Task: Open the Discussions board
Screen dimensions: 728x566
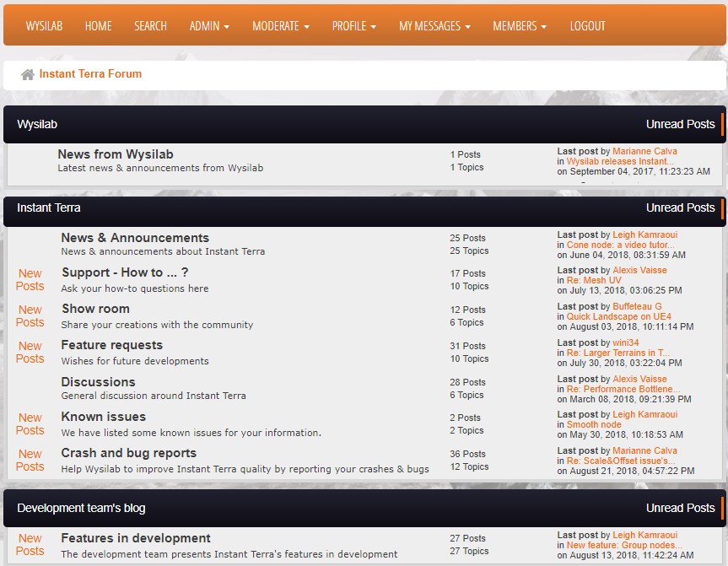Action: tap(99, 382)
